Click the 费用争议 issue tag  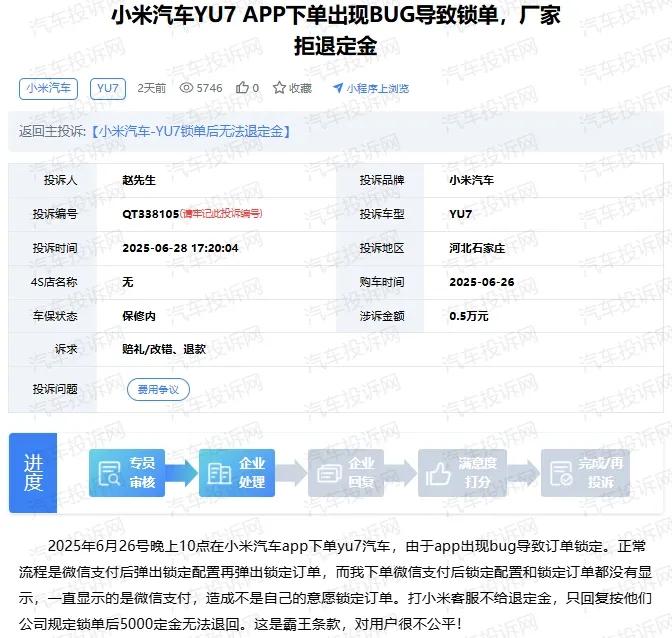(158, 389)
